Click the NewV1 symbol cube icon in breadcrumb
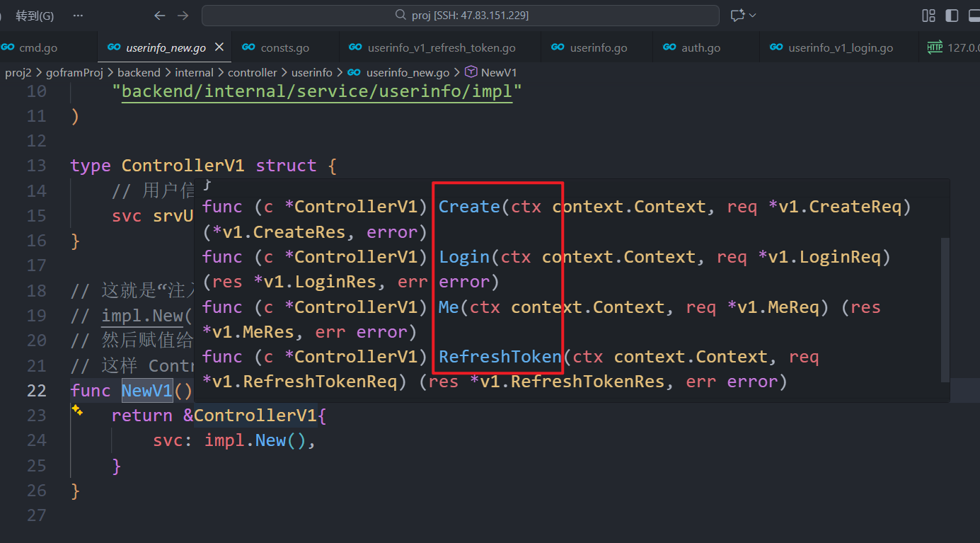The width and height of the screenshot is (980, 543). (471, 72)
